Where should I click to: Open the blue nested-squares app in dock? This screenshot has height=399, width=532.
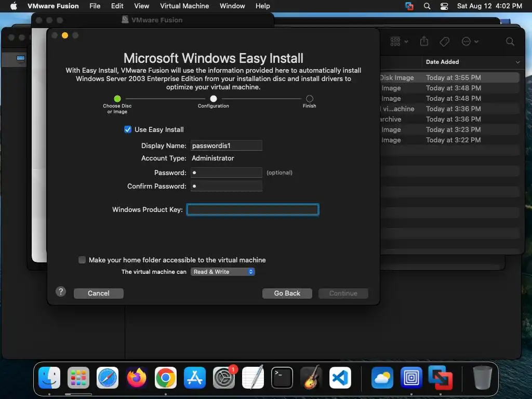[411, 377]
